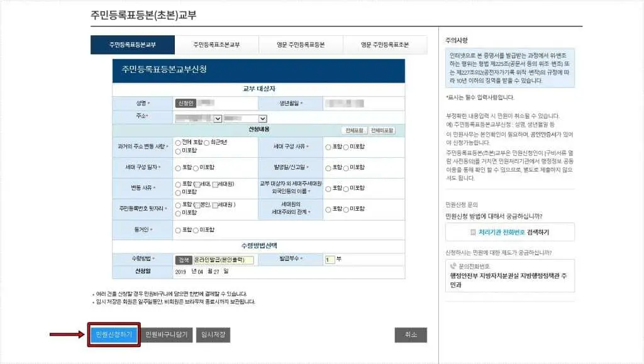This screenshot has height=364, width=644.
Task: Choose 포함 for 외국인등의 이름
Action: pyautogui.click(x=328, y=189)
